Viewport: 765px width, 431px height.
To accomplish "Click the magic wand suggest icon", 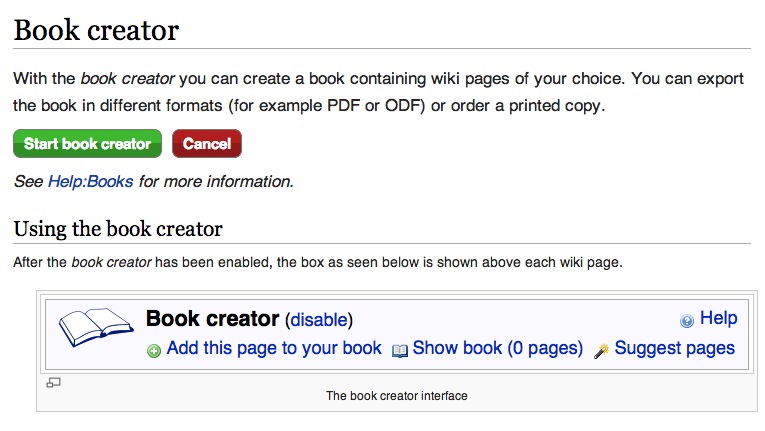I will 602,350.
